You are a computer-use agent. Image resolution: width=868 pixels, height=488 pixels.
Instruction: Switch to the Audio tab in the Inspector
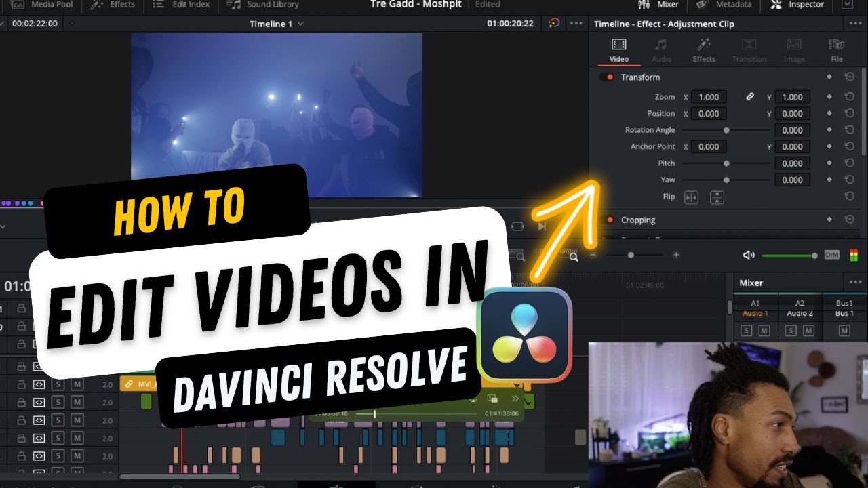(x=661, y=51)
